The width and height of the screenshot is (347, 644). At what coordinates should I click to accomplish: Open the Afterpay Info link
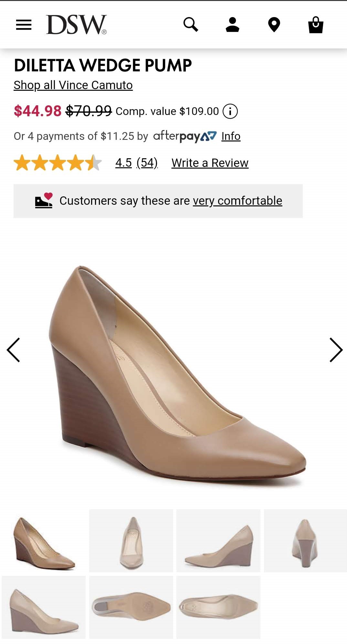(231, 136)
